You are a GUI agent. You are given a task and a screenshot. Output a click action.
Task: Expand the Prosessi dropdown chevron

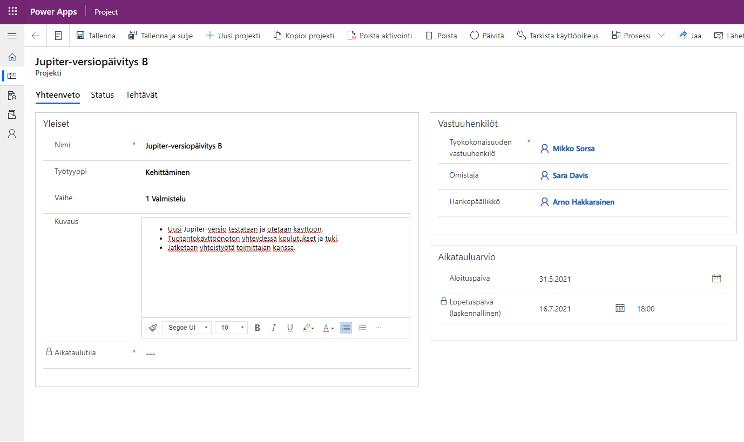click(662, 35)
